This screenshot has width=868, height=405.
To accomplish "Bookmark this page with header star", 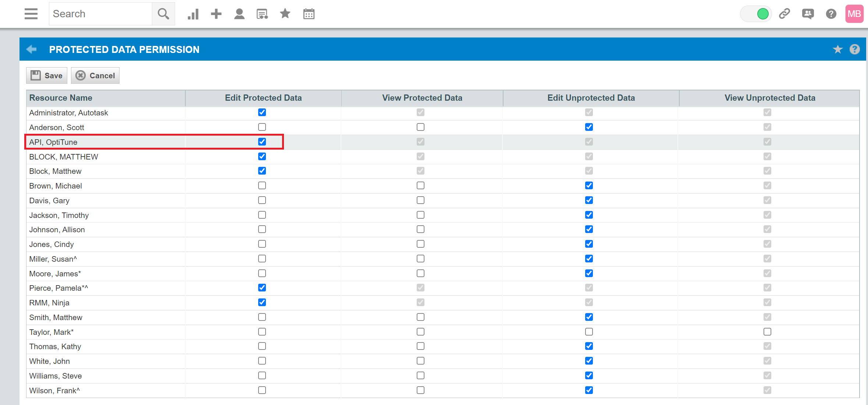I will [x=838, y=49].
